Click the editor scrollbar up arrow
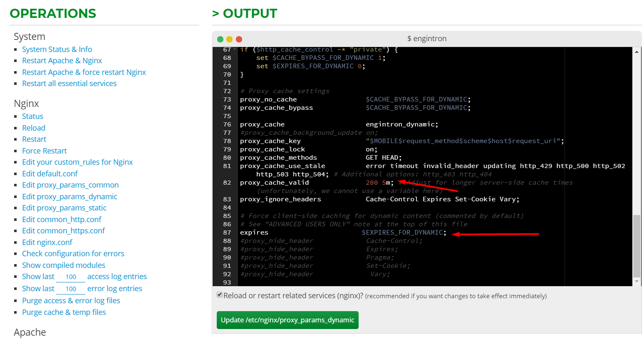Image resolution: width=644 pixels, height=339 pixels. [637, 52]
